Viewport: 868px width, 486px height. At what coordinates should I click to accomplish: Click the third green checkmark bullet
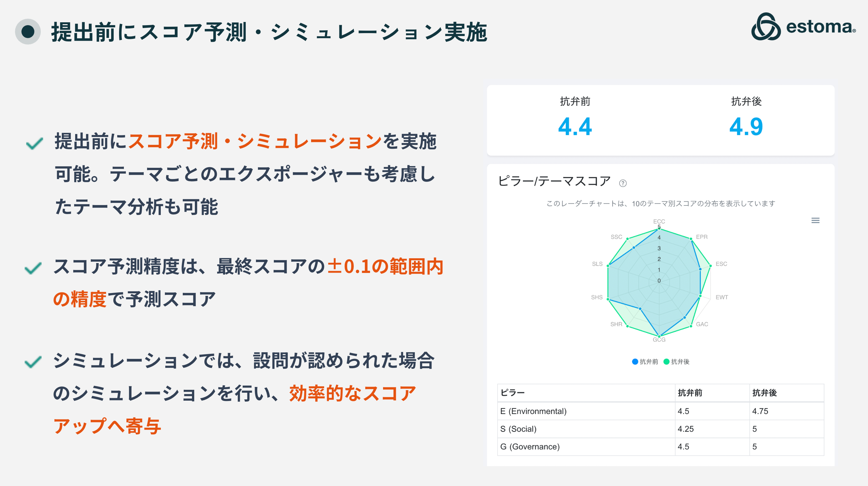[x=33, y=362]
